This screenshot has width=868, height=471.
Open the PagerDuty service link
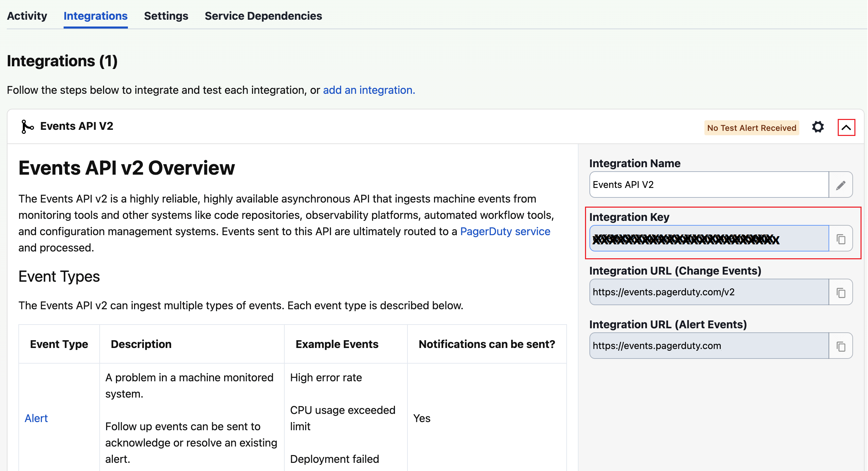(505, 231)
